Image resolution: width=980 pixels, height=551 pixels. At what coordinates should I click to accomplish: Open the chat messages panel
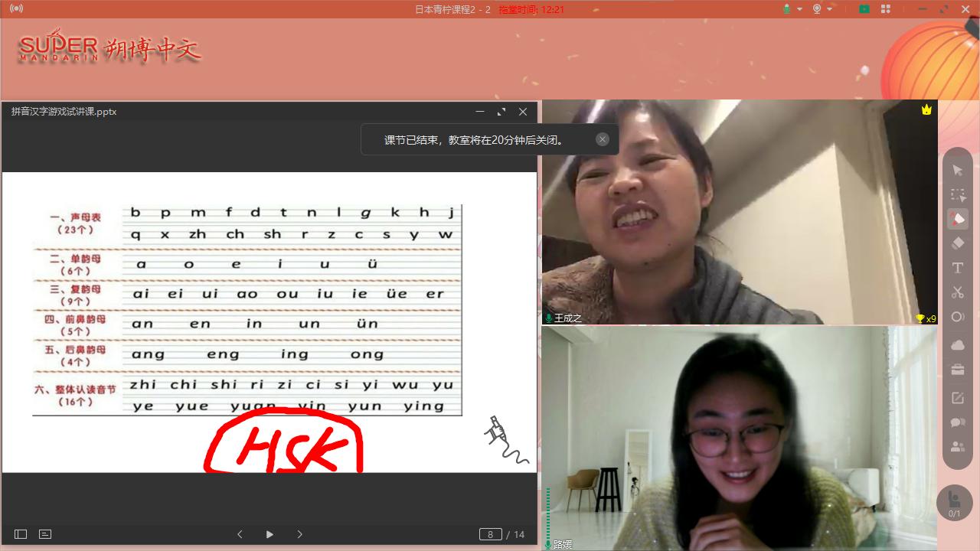tap(957, 422)
